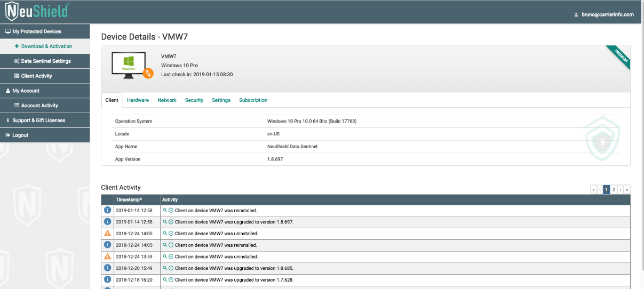Click magnifier icon for 2019-01-14 reinstalled entry
This screenshot has height=289, width=644.
tap(165, 210)
